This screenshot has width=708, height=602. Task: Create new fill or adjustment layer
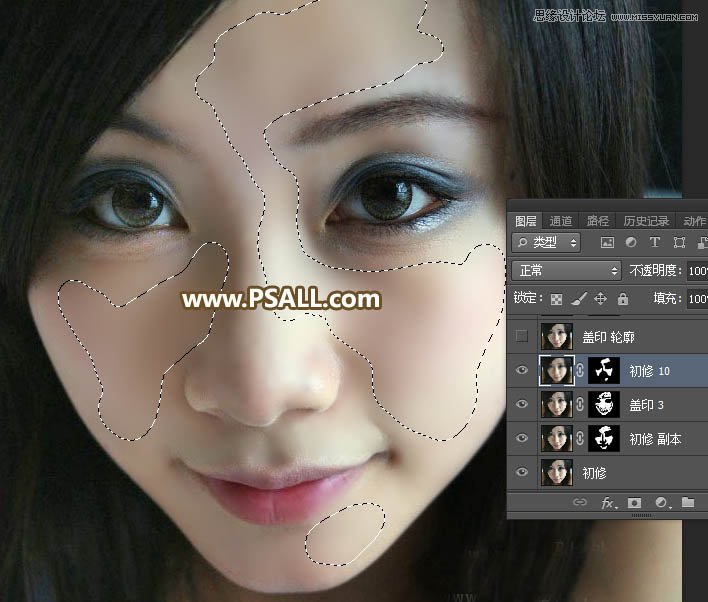tap(661, 503)
